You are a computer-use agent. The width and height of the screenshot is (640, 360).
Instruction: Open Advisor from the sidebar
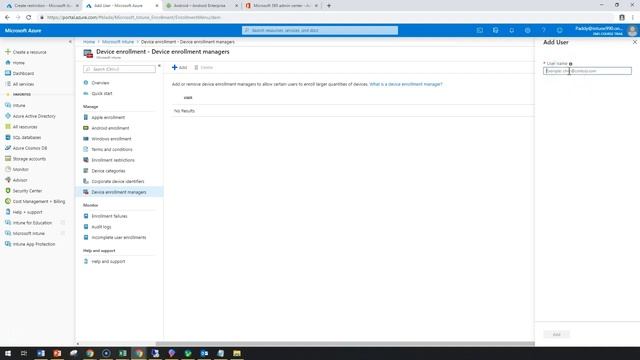click(x=20, y=180)
